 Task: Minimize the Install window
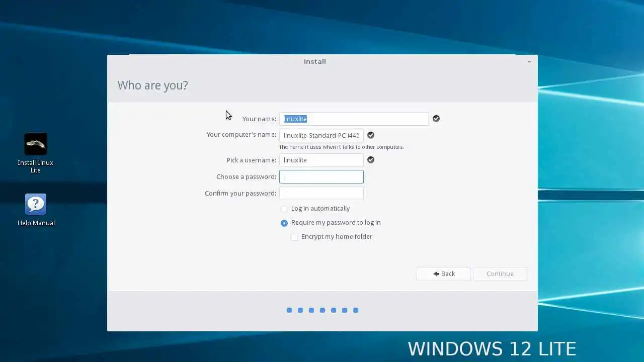(529, 61)
